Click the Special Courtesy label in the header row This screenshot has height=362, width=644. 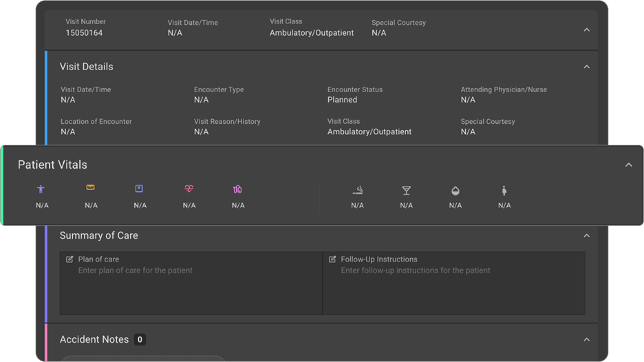pos(398,23)
